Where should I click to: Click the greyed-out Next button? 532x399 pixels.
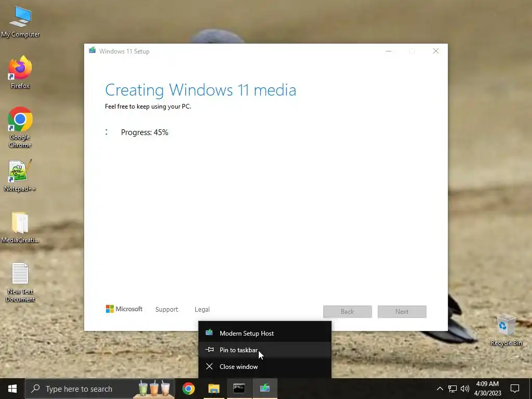pyautogui.click(x=402, y=312)
